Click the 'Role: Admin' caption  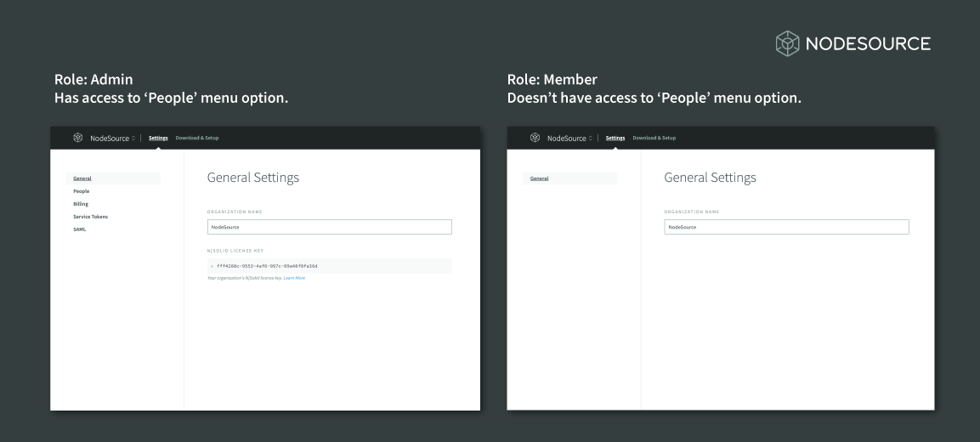tap(93, 79)
